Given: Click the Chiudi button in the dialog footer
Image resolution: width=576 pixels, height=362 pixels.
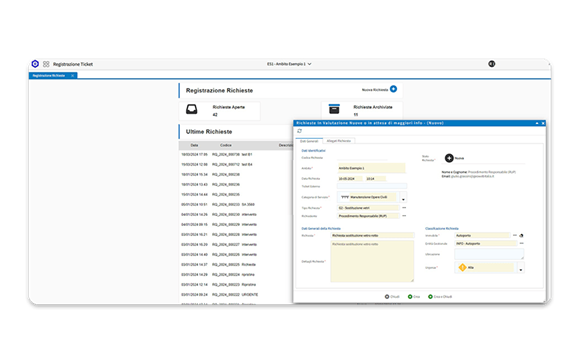Looking at the screenshot, I should point(392,297).
